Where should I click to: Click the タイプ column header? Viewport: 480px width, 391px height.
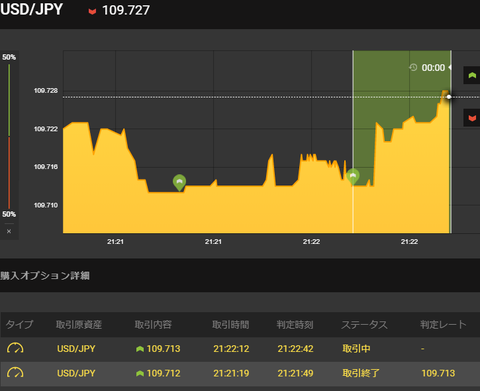[x=19, y=324]
